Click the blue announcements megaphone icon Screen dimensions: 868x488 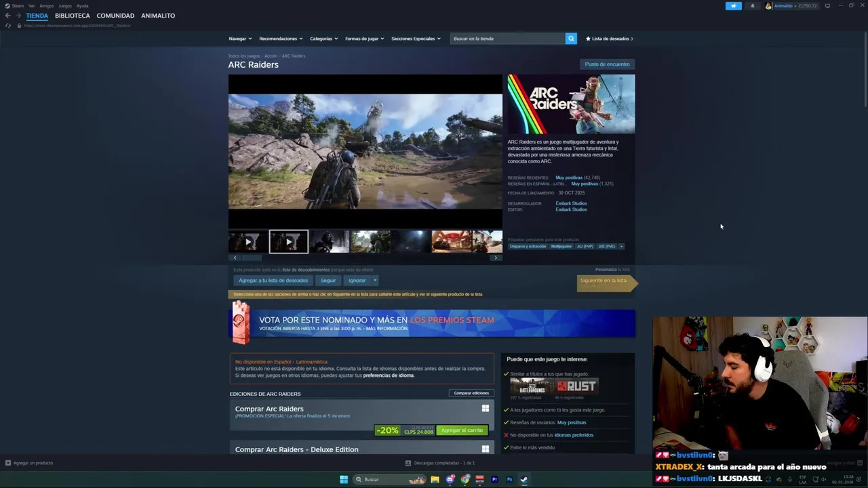(734, 5)
